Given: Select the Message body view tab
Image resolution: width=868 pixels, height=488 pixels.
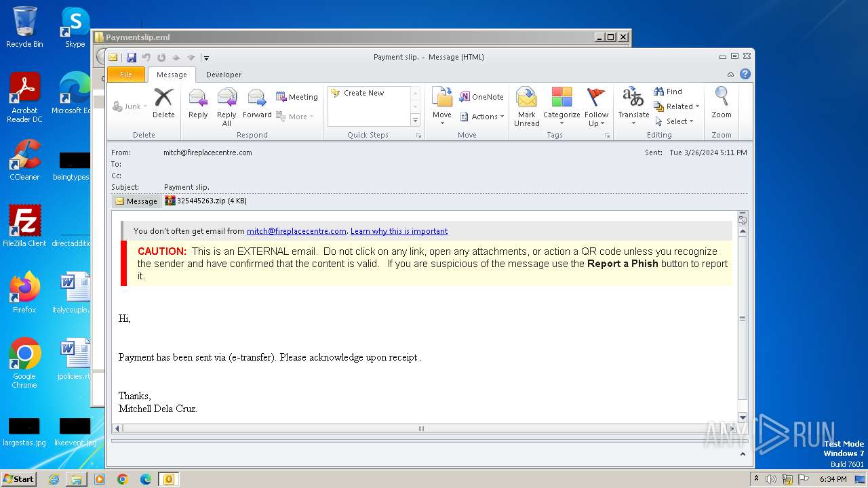Looking at the screenshot, I should click(136, 201).
